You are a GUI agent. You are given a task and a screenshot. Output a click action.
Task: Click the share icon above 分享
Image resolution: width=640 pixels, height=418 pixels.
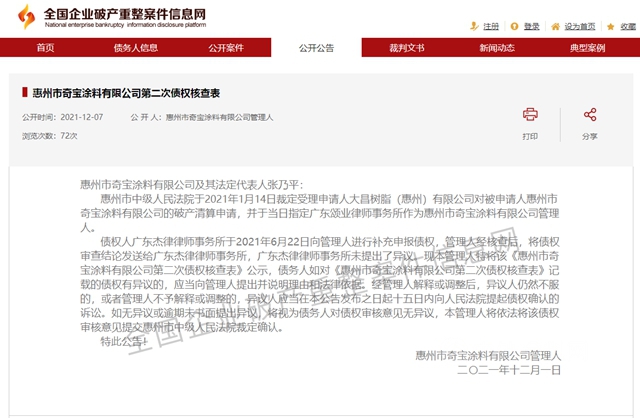pos(590,114)
